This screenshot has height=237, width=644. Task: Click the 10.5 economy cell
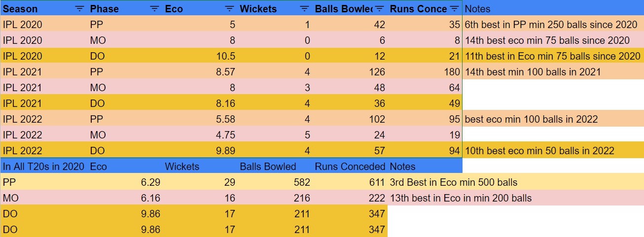click(200, 56)
